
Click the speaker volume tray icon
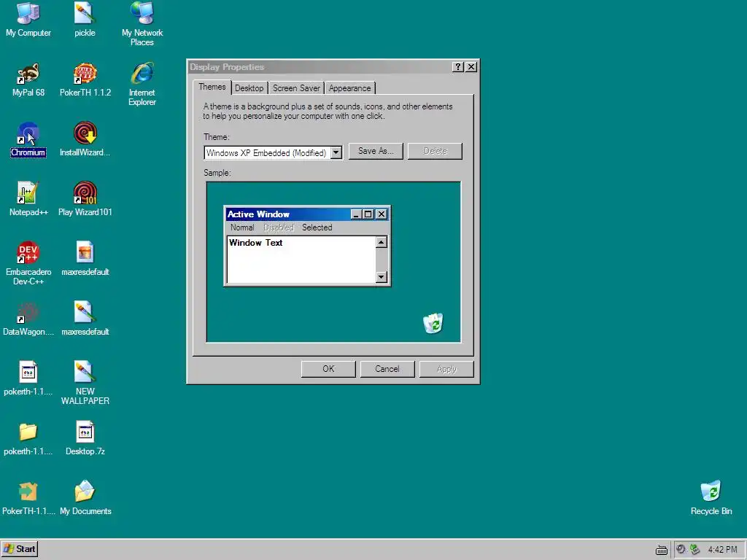click(x=681, y=550)
